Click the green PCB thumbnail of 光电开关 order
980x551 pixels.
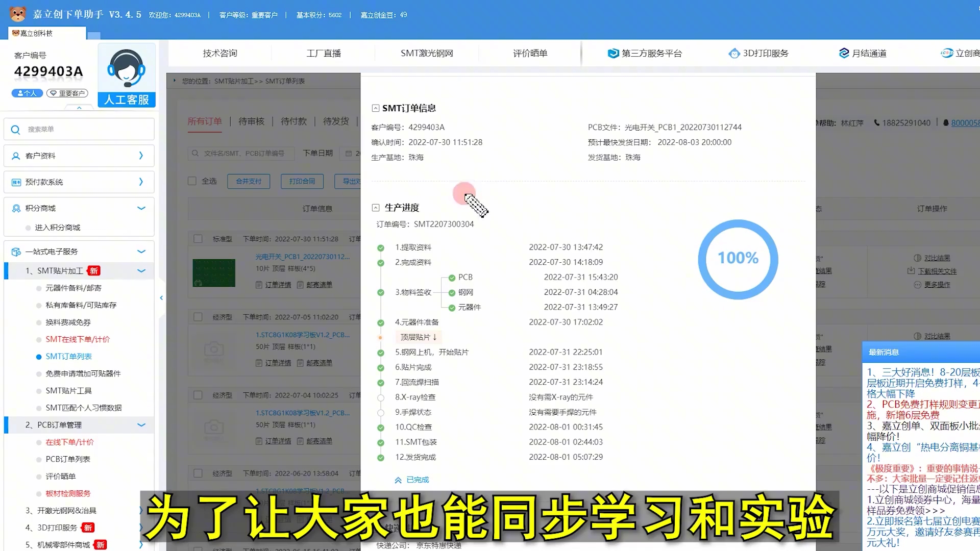pyautogui.click(x=214, y=273)
